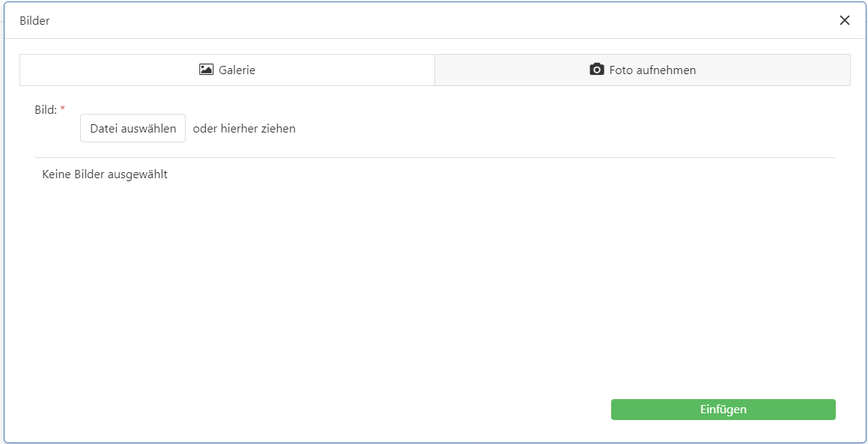Click the 'Bilder' dialog title
868x444 pixels.
[34, 21]
